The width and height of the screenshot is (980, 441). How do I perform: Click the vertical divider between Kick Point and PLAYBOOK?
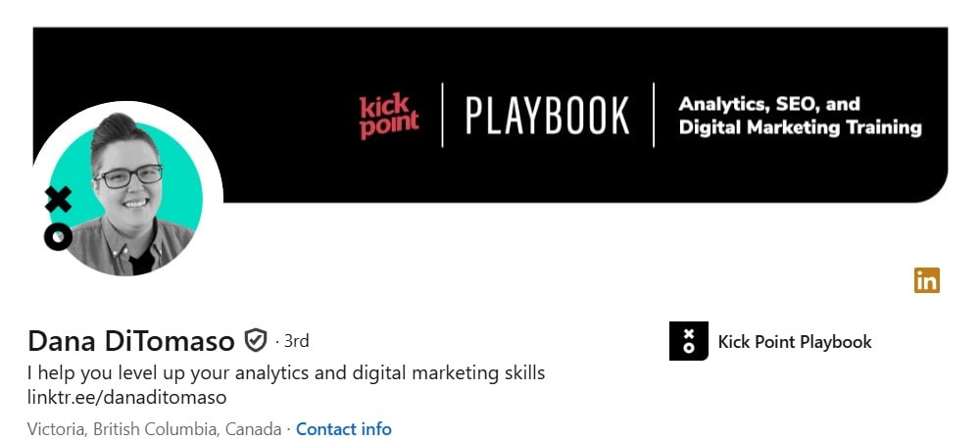click(443, 115)
